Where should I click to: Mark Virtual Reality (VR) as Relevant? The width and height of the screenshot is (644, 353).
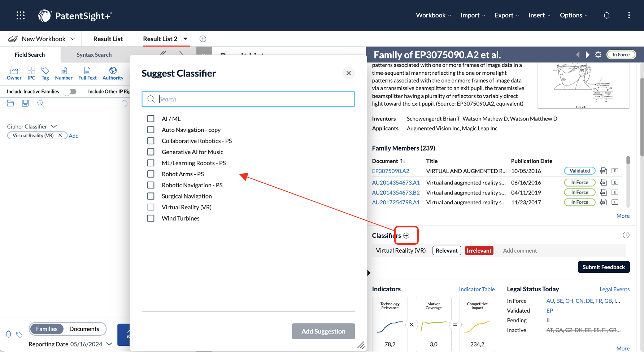click(x=447, y=250)
